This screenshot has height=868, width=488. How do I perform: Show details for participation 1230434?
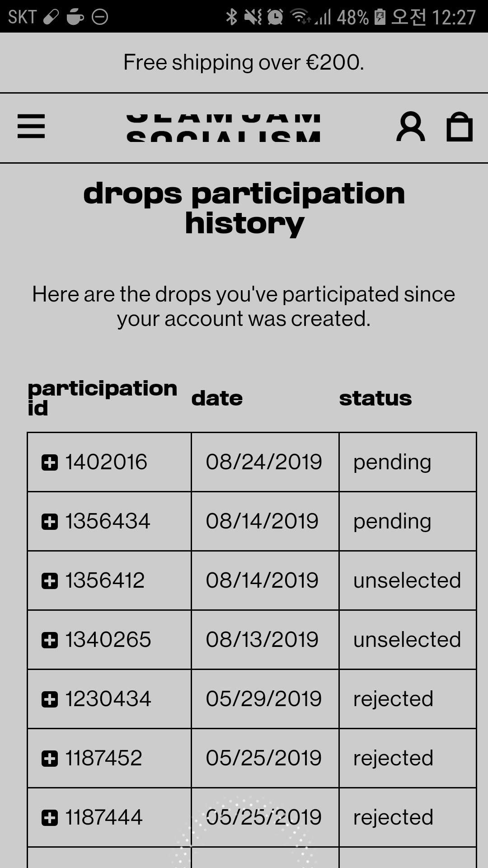pyautogui.click(x=50, y=699)
